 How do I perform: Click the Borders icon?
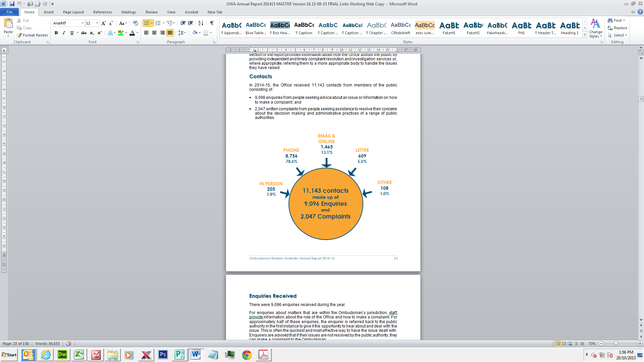pyautogui.click(x=206, y=33)
